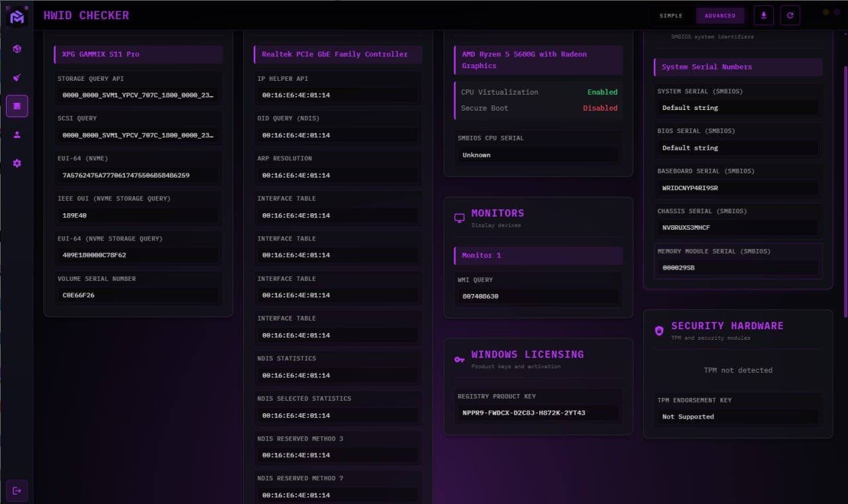
Task: Expand the Monitor 1 entry
Action: pyautogui.click(x=537, y=256)
